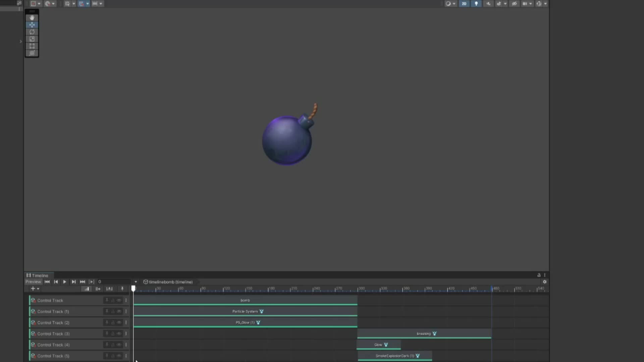Toggle the Timeline Preview mode
The image size is (644, 362).
33,282
